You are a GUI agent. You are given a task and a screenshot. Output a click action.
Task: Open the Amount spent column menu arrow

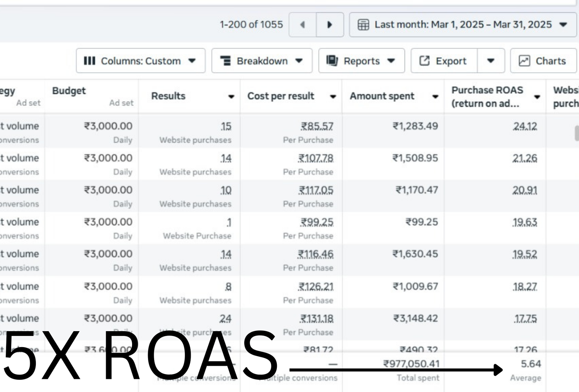[x=435, y=97]
